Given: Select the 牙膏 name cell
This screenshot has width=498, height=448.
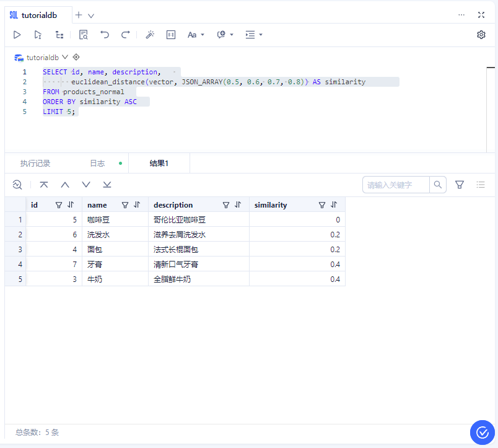Looking at the screenshot, I should coord(115,265).
